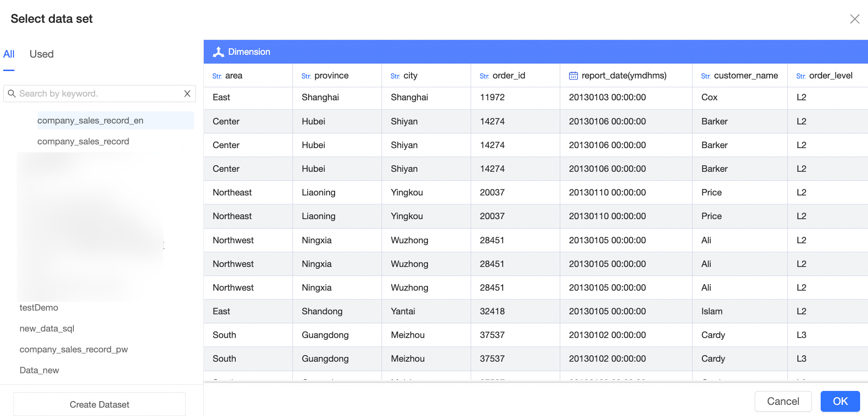Click the order_id column header
The height and width of the screenshot is (416, 868).
[x=515, y=76]
